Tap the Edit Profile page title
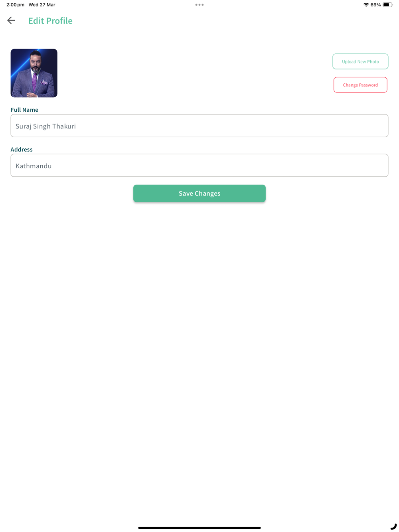 point(50,21)
